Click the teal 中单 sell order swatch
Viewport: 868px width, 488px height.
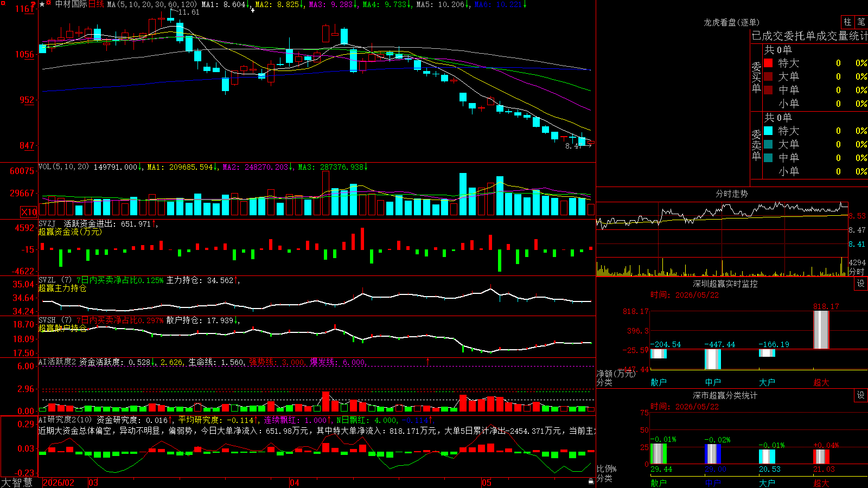click(768, 158)
